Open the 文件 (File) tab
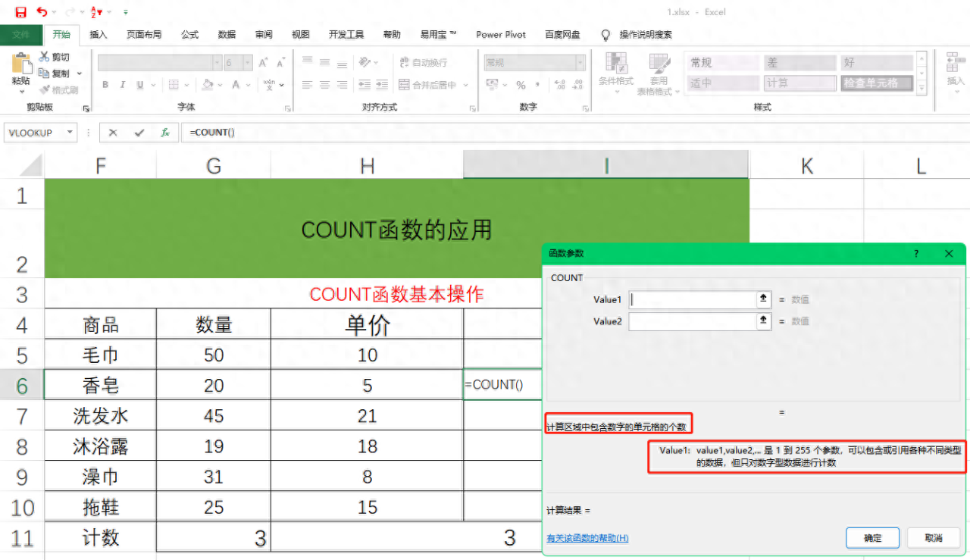This screenshot has width=970, height=560. [21, 34]
